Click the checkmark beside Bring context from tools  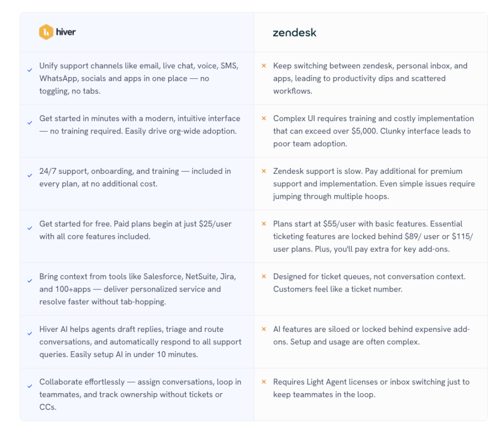30,281
